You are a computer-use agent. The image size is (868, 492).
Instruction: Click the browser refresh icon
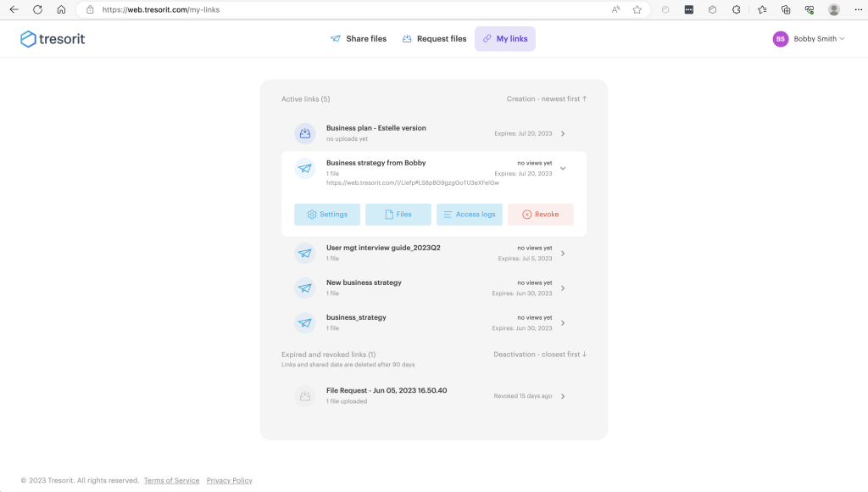37,10
